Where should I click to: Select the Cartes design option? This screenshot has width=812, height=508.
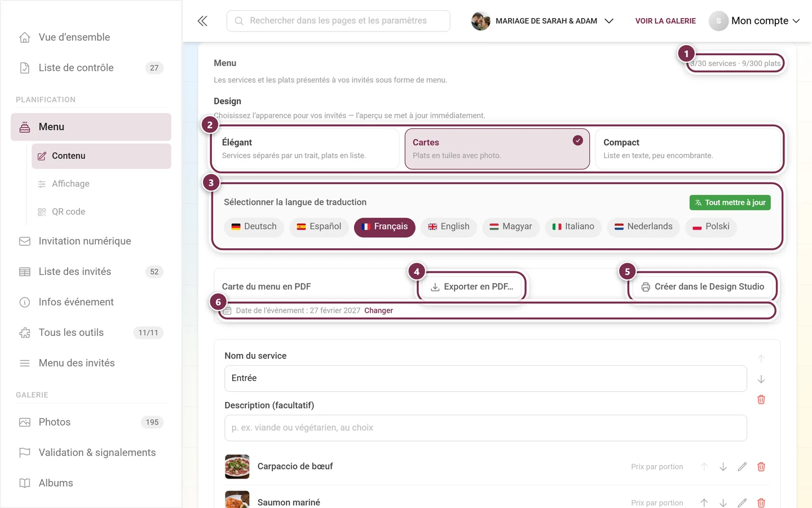[x=497, y=149]
